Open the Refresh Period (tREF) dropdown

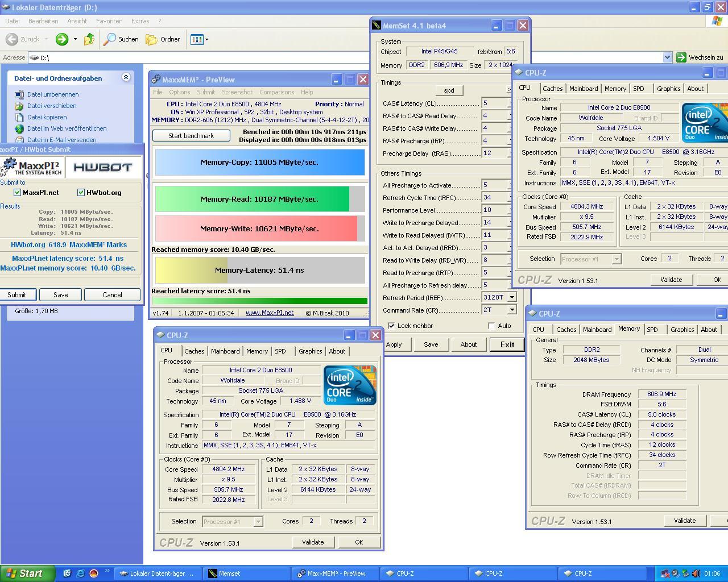click(x=512, y=297)
